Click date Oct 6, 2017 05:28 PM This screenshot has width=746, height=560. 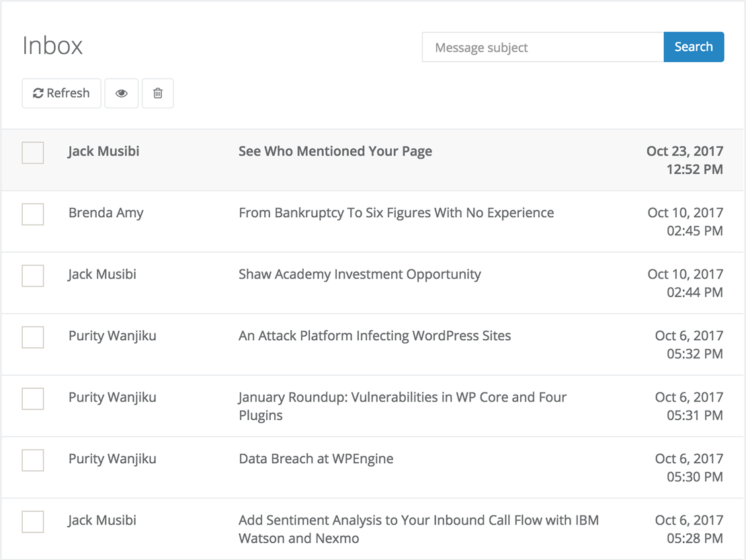click(689, 529)
